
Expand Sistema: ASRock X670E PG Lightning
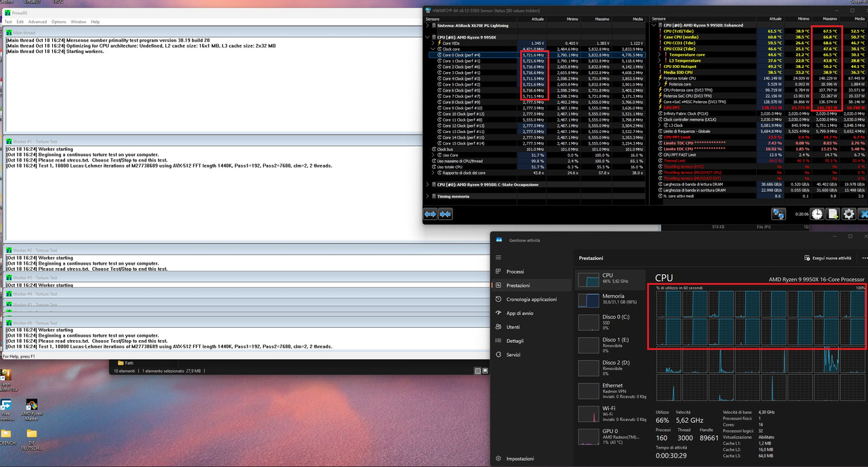(x=428, y=25)
